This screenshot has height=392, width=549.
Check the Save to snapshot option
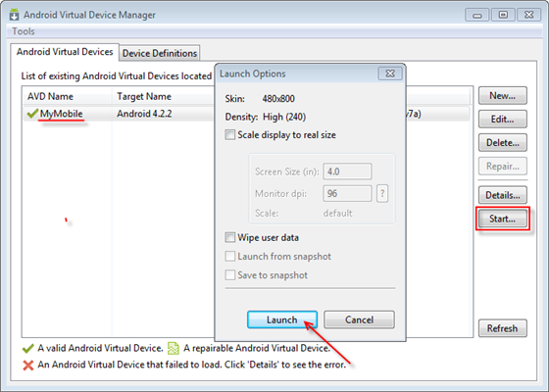[230, 275]
